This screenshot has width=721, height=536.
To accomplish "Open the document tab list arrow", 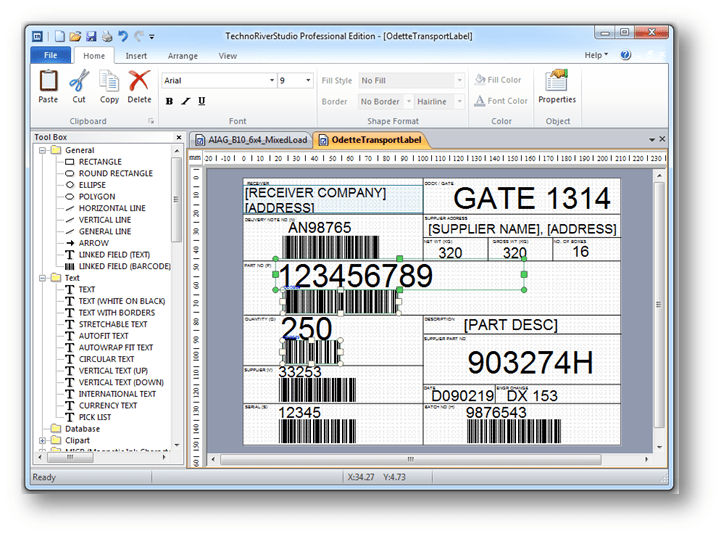I will click(652, 139).
